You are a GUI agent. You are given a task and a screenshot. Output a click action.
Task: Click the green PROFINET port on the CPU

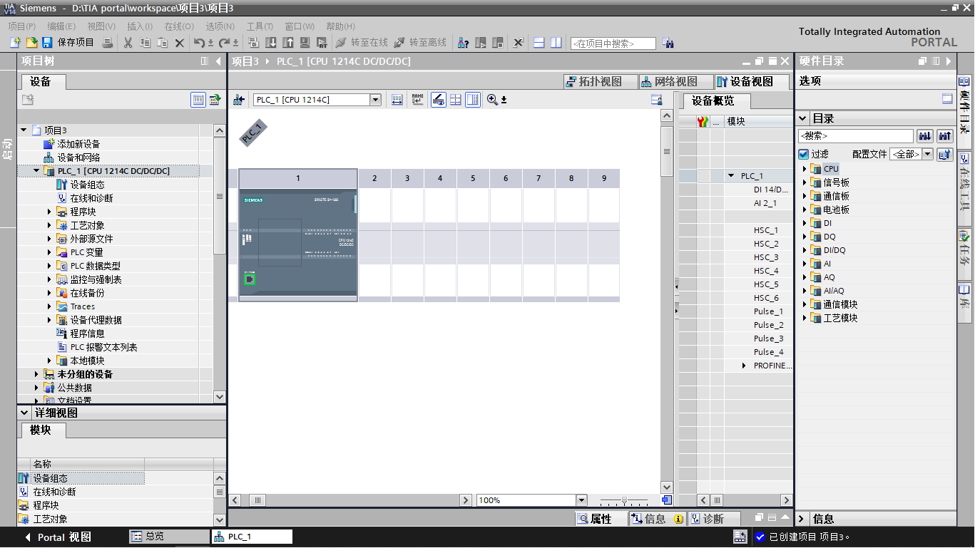click(x=250, y=279)
